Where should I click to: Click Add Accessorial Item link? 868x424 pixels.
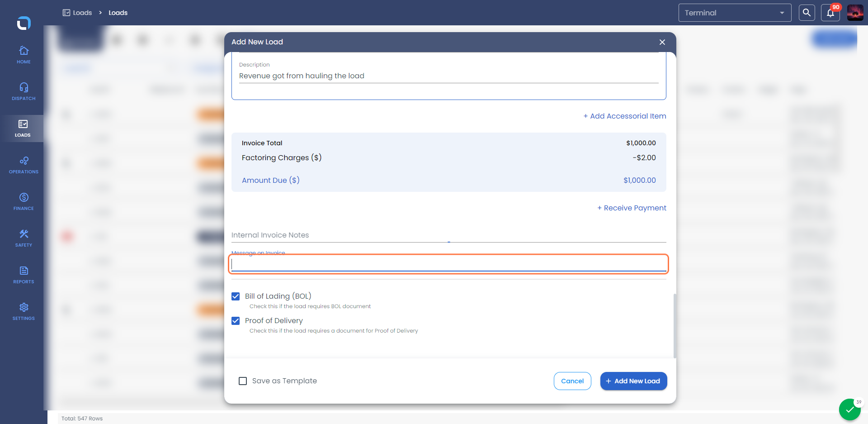pos(625,116)
